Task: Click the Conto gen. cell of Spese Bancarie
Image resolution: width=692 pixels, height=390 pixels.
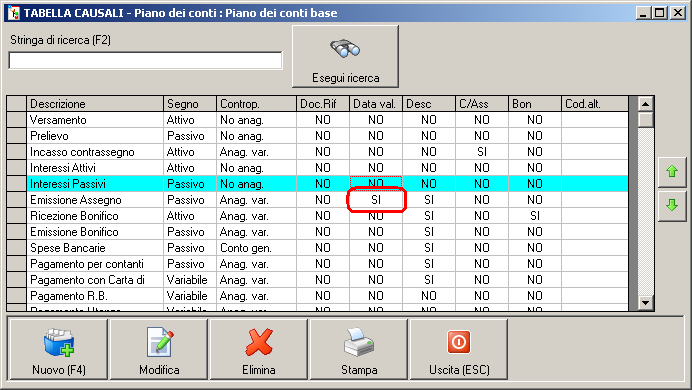Action: point(256,248)
